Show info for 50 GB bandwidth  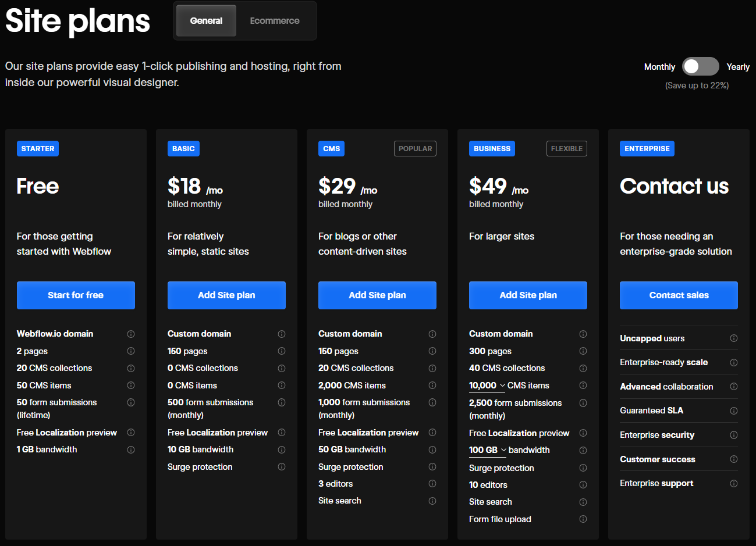(432, 449)
